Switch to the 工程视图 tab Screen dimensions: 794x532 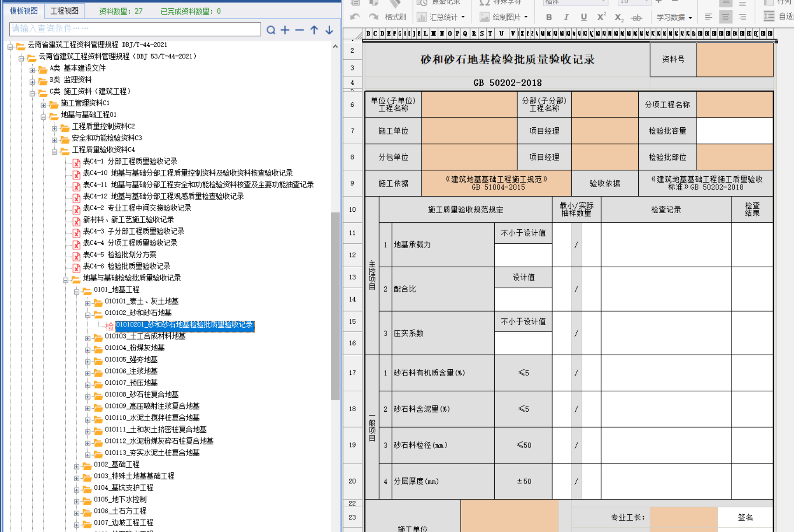65,11
